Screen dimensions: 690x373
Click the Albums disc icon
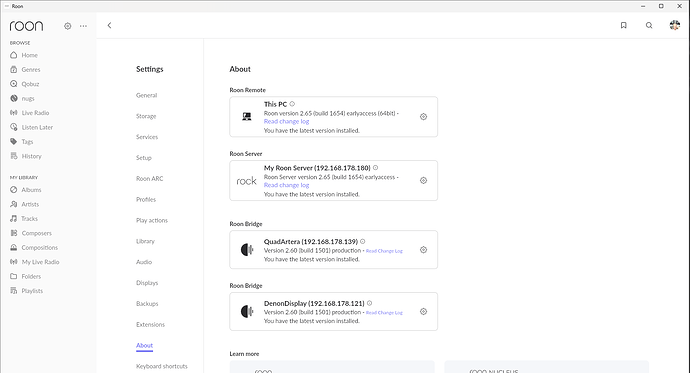click(x=14, y=190)
